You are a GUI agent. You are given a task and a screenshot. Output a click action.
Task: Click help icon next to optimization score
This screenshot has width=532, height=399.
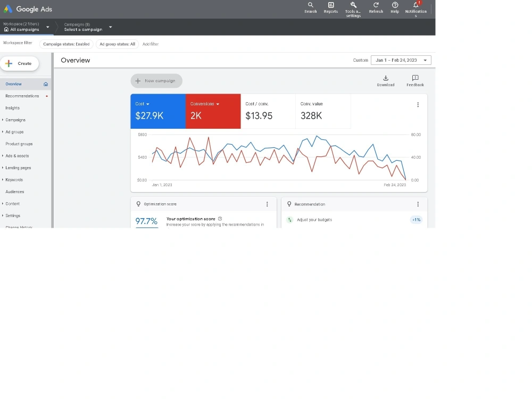pyautogui.click(x=220, y=219)
